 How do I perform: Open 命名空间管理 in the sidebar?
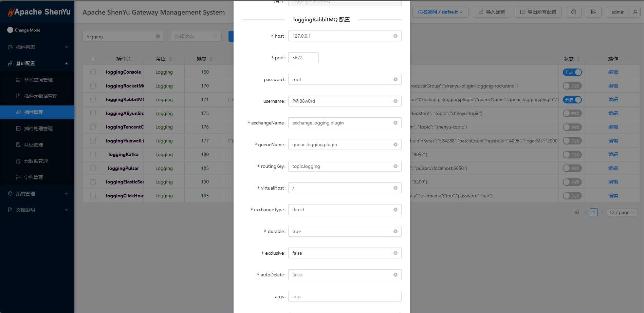(38, 80)
